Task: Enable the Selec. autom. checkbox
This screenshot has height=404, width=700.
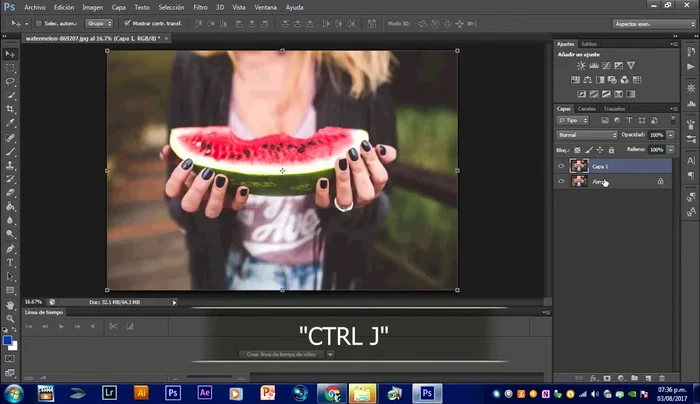Action: (x=39, y=22)
